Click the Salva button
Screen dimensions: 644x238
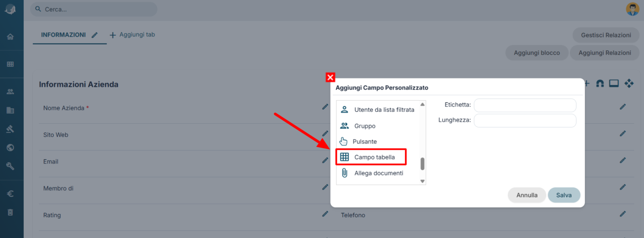tap(564, 195)
